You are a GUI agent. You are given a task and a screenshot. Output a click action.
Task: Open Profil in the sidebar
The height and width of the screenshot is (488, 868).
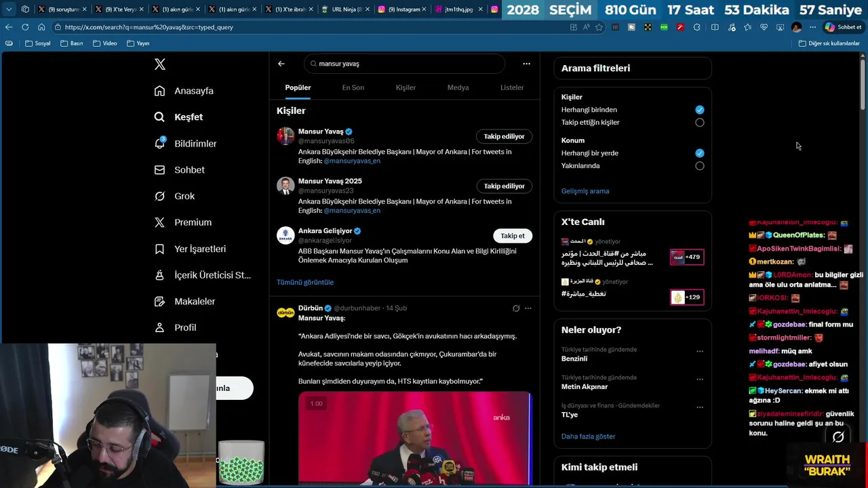coord(176,327)
